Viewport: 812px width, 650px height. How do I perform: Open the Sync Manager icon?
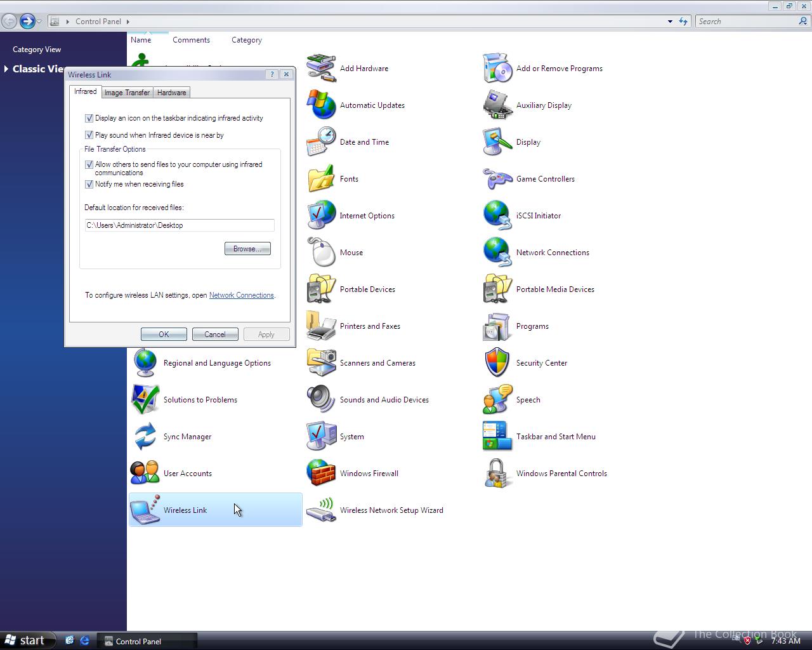tap(145, 437)
